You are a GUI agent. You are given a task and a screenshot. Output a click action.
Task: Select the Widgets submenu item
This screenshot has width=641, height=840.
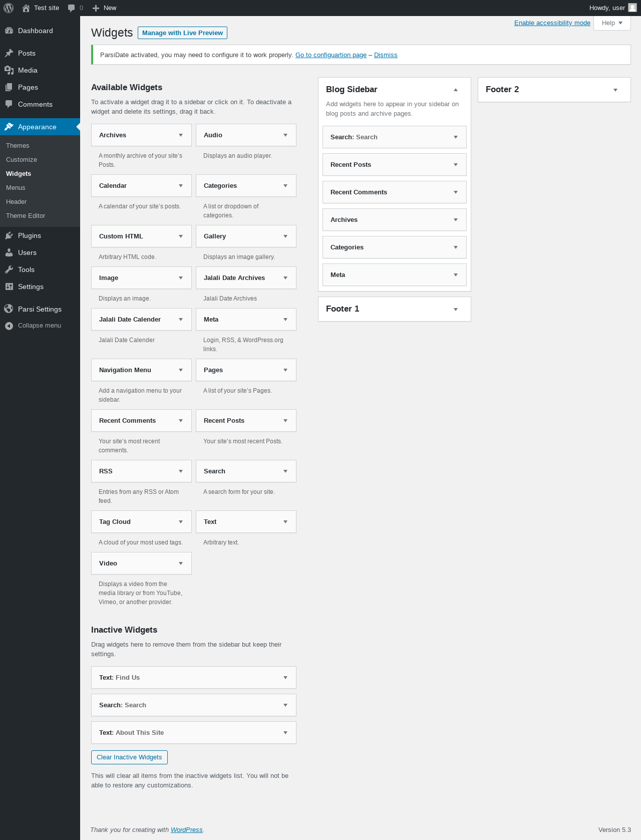[x=19, y=174]
